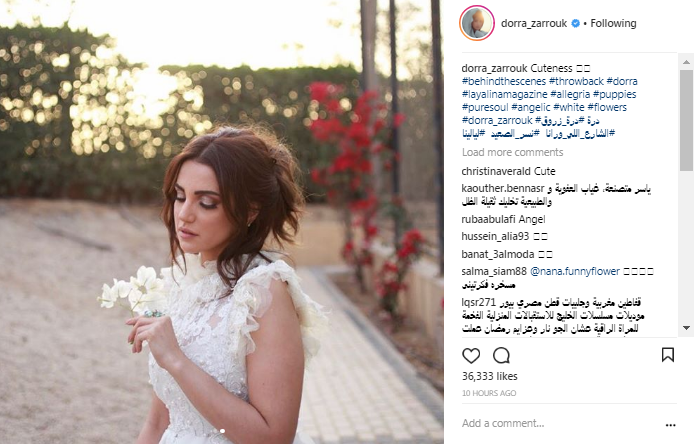Screen dimensions: 694x444
Task: Open christinaverald commenter profile
Action: pos(496,171)
